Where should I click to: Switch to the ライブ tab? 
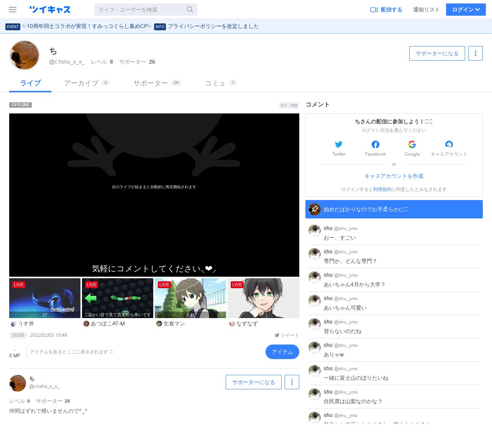(30, 83)
